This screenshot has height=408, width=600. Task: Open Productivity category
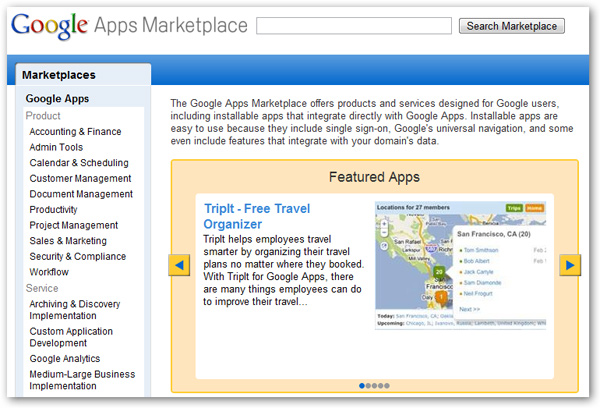53,210
